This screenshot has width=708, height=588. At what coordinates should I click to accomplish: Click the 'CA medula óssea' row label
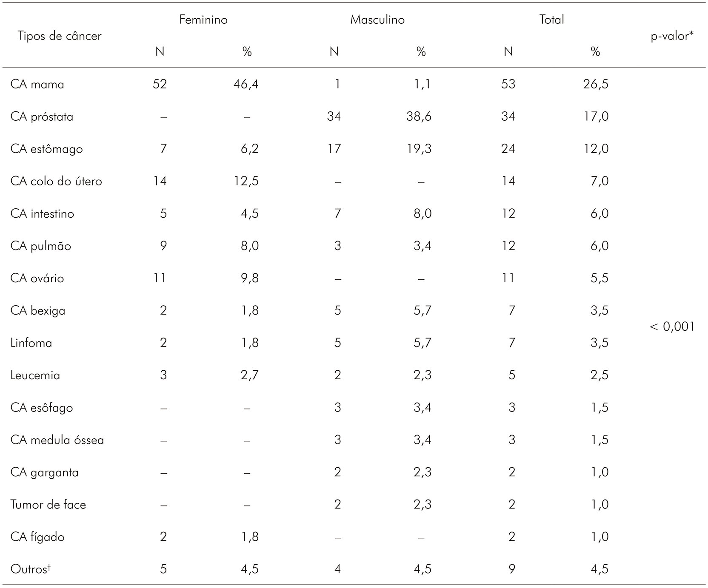tap(57, 440)
